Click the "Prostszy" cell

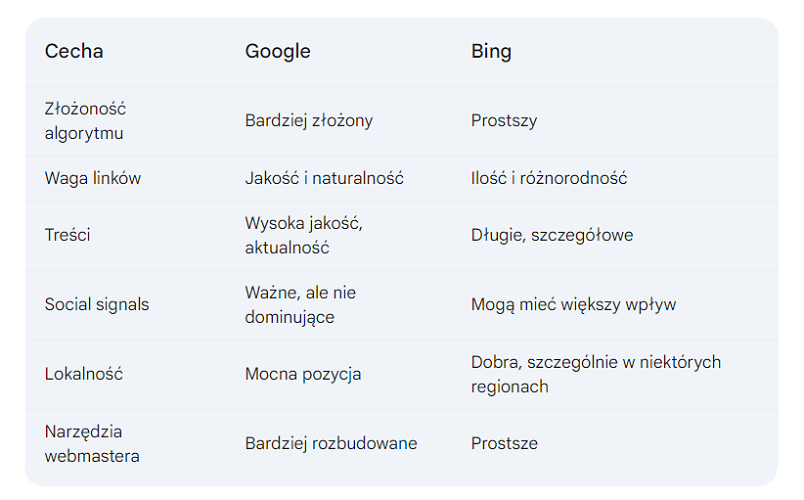click(x=504, y=120)
